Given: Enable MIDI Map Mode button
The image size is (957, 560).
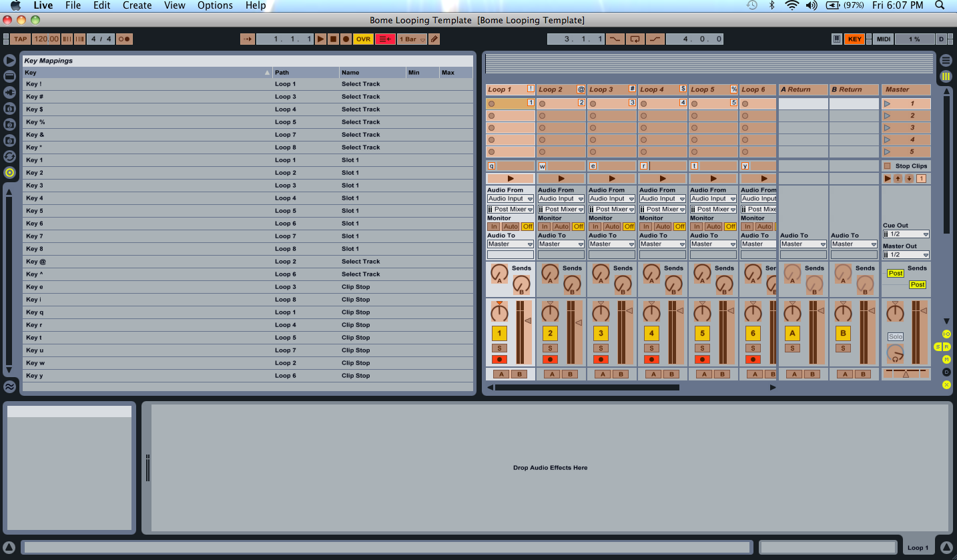Looking at the screenshot, I should [884, 39].
